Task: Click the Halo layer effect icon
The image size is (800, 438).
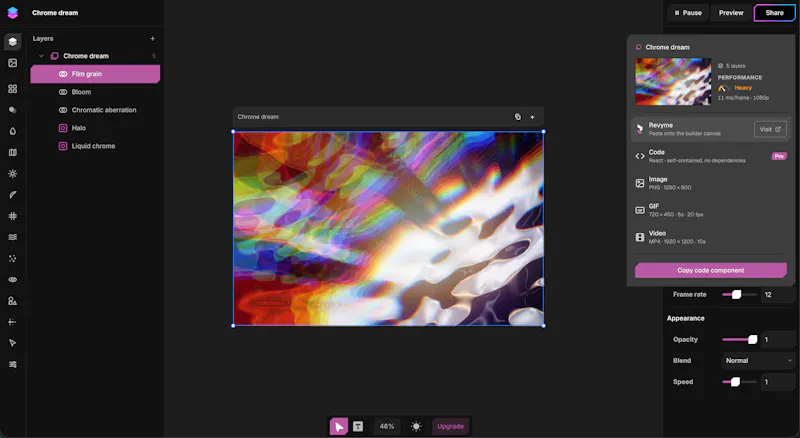Action: click(63, 128)
